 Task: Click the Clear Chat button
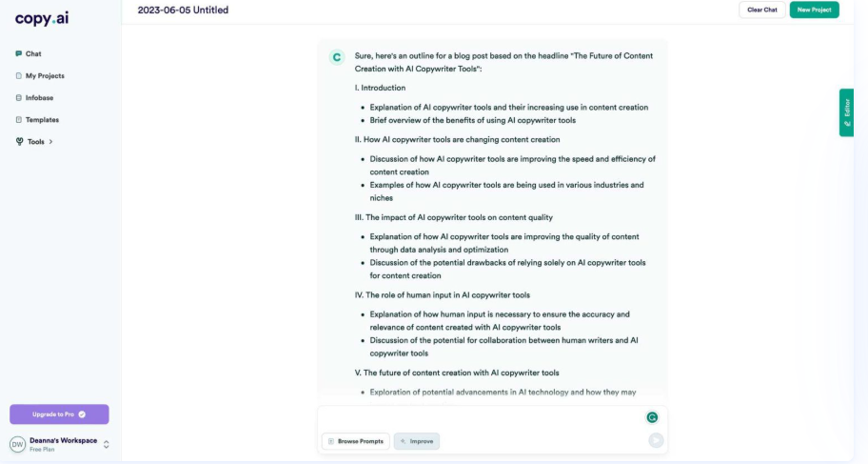pyautogui.click(x=761, y=10)
